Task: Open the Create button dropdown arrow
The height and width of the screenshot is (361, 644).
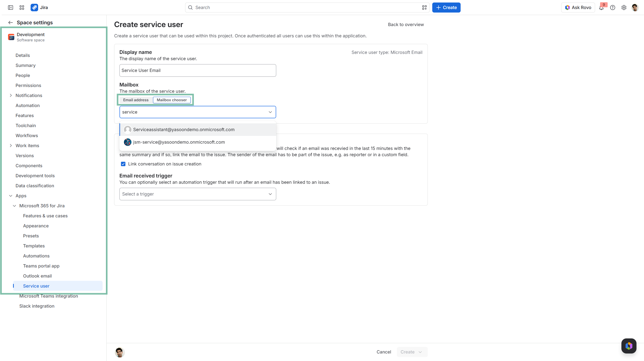Action: point(420,352)
